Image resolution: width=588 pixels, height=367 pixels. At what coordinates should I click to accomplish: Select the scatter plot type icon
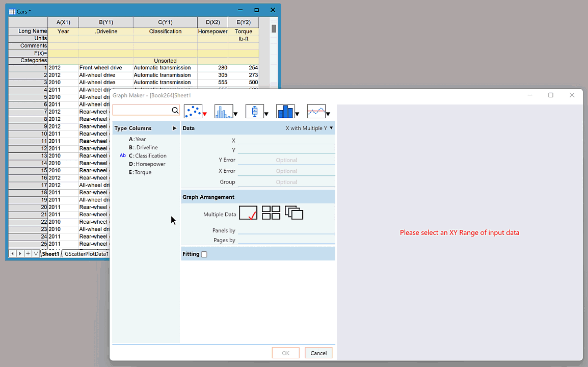[192, 111]
